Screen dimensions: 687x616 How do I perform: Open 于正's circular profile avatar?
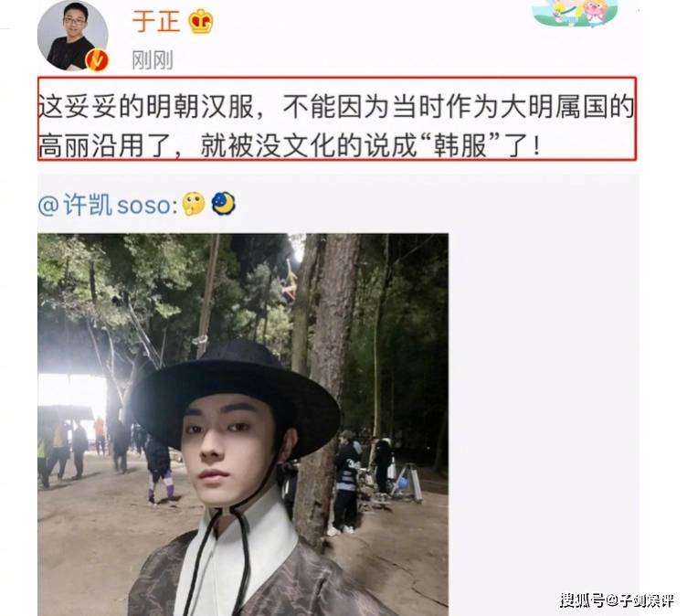point(72,36)
